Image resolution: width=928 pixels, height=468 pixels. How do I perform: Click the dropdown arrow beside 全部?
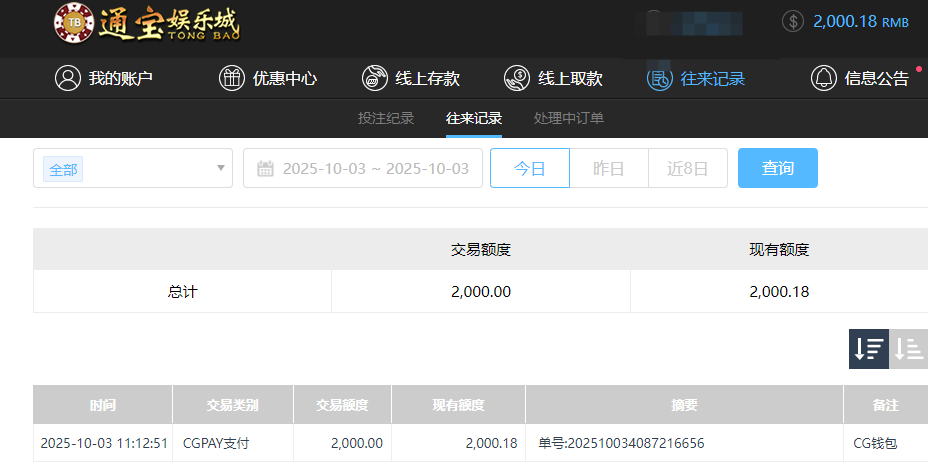pos(221,168)
